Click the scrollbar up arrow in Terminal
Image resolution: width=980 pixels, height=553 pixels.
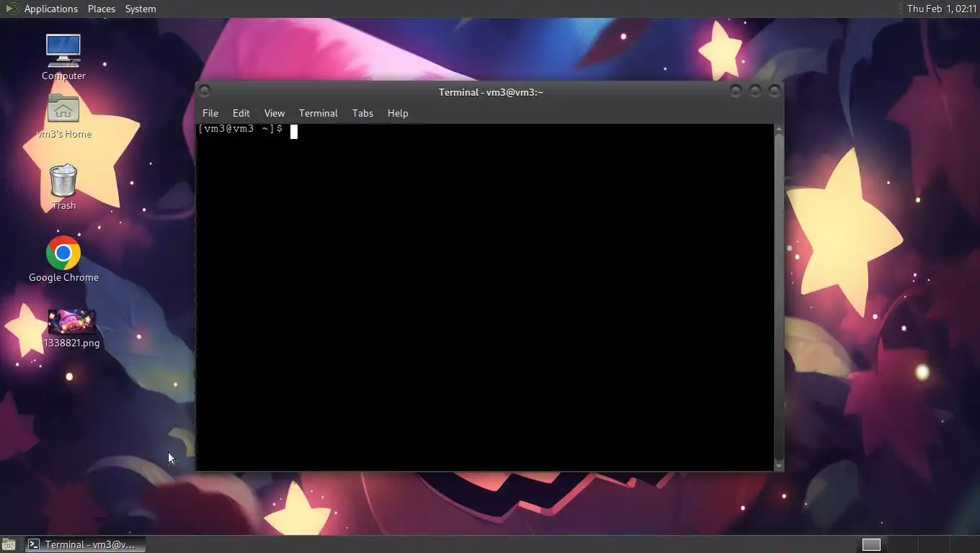778,128
